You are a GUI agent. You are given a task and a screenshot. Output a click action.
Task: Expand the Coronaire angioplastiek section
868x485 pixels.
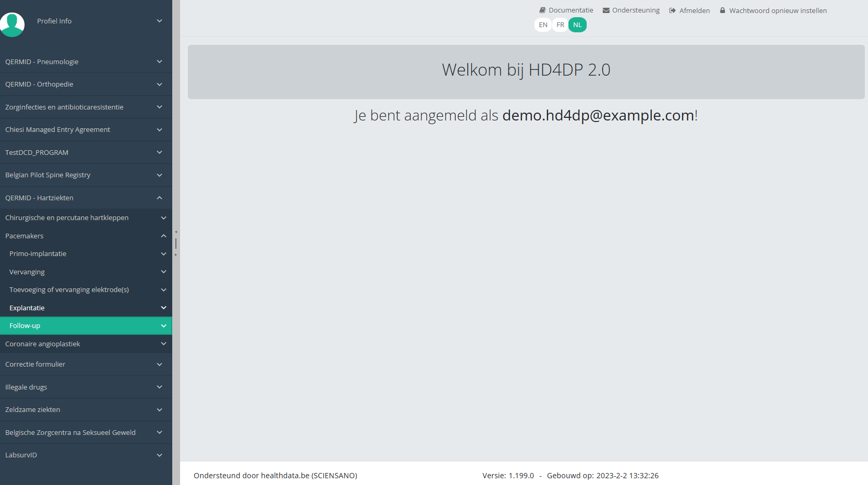(163, 344)
